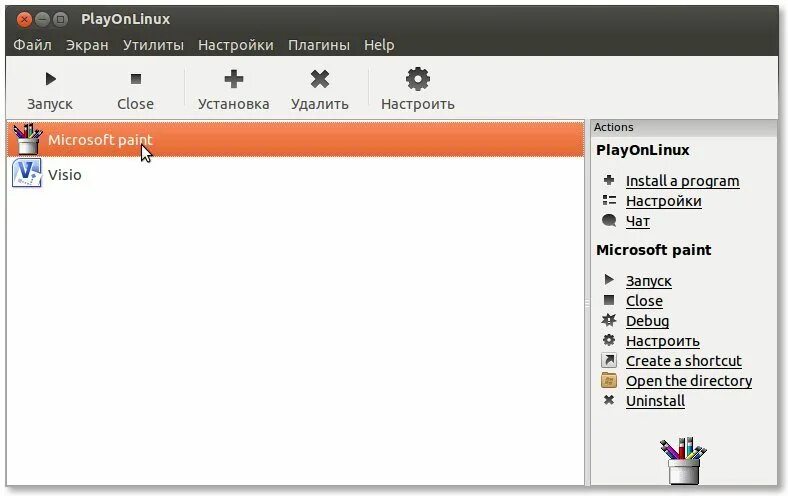Click the Установка label in toolbar

point(234,104)
